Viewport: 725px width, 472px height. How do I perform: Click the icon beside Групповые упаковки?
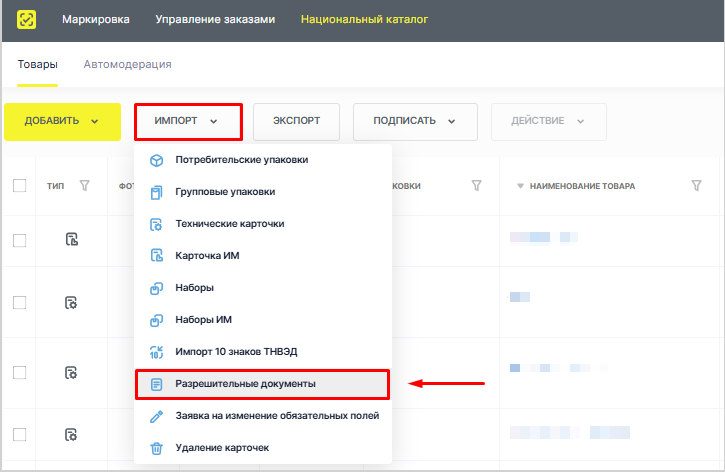[157, 192]
